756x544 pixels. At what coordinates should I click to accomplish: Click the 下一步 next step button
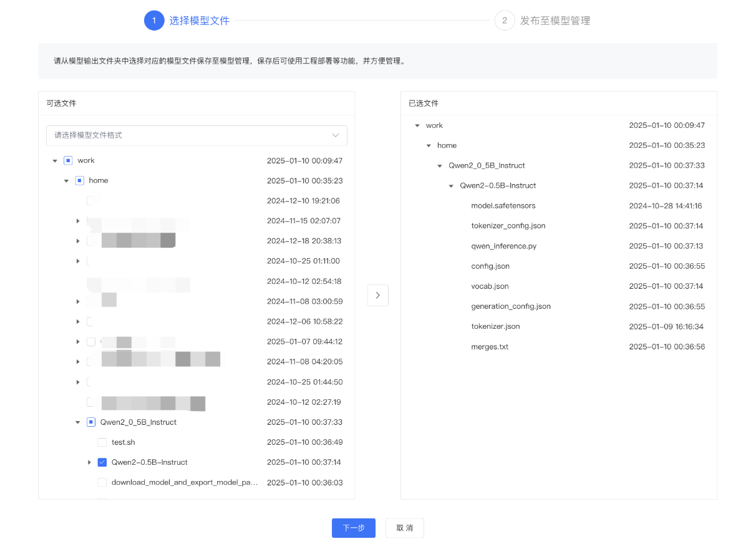[353, 528]
